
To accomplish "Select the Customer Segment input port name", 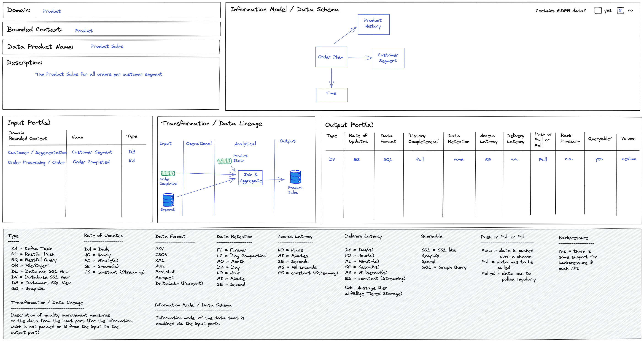I will [92, 152].
